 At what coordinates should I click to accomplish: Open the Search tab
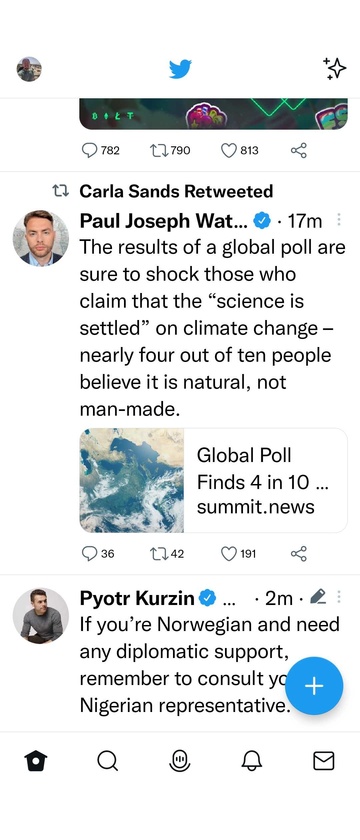pos(108,761)
